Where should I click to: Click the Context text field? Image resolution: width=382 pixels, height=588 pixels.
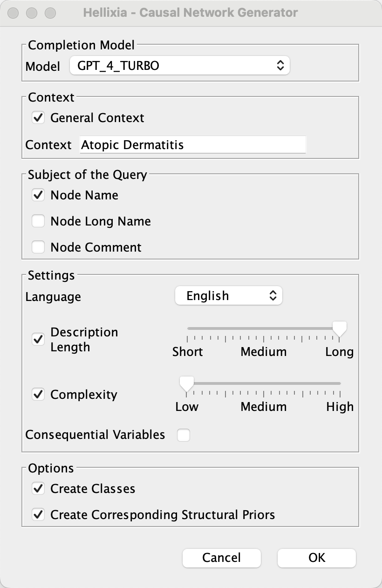click(192, 145)
